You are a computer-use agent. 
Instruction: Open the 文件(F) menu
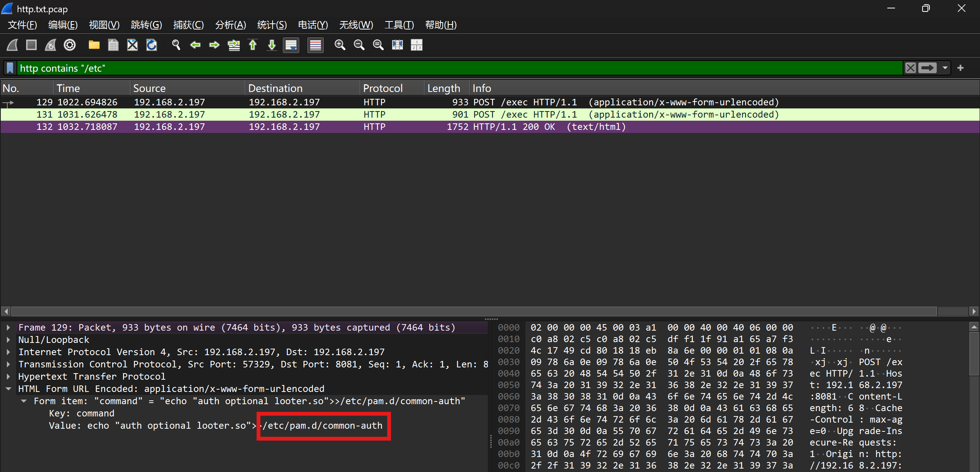[22, 25]
